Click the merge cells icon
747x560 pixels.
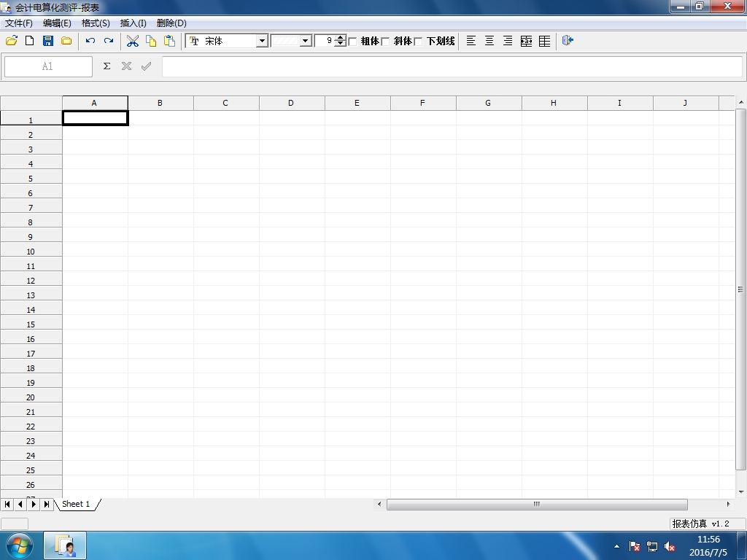click(x=526, y=41)
